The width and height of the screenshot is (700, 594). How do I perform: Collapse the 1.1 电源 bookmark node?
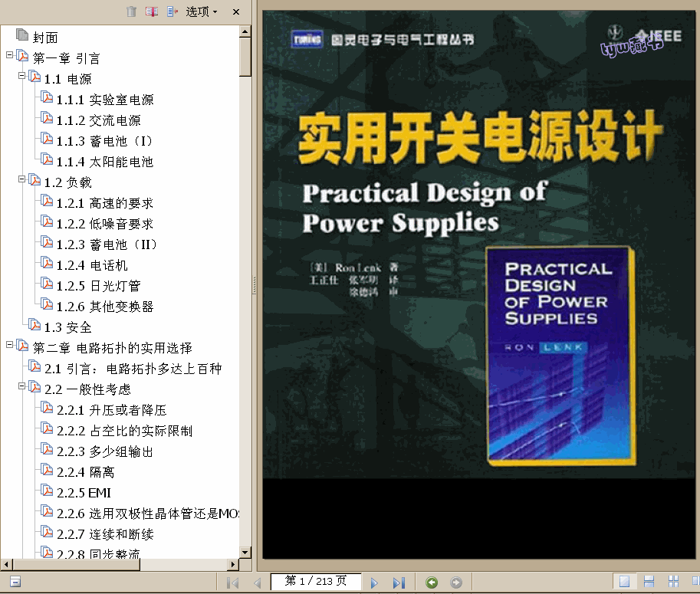21,76
